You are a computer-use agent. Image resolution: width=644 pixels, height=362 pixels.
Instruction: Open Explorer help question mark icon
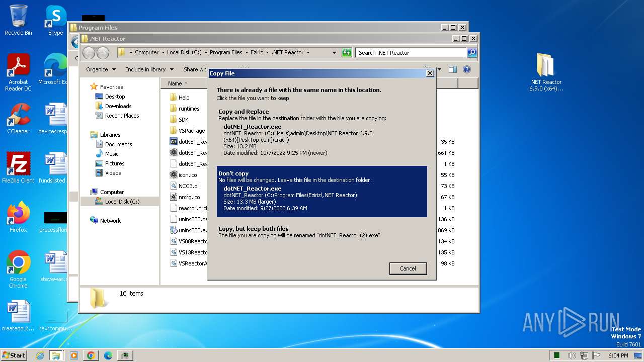pos(466,69)
